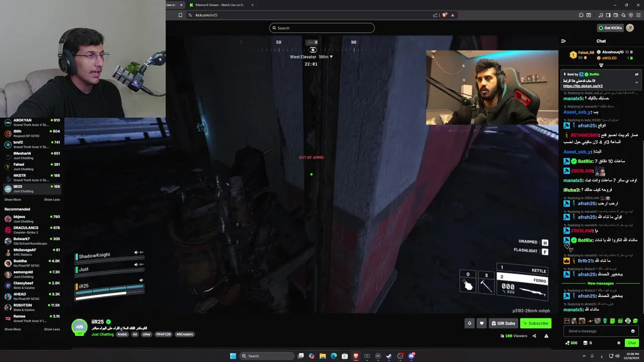Expand the pinned BotRix message chevron
The height and width of the screenshot is (362, 644).
coord(636,82)
